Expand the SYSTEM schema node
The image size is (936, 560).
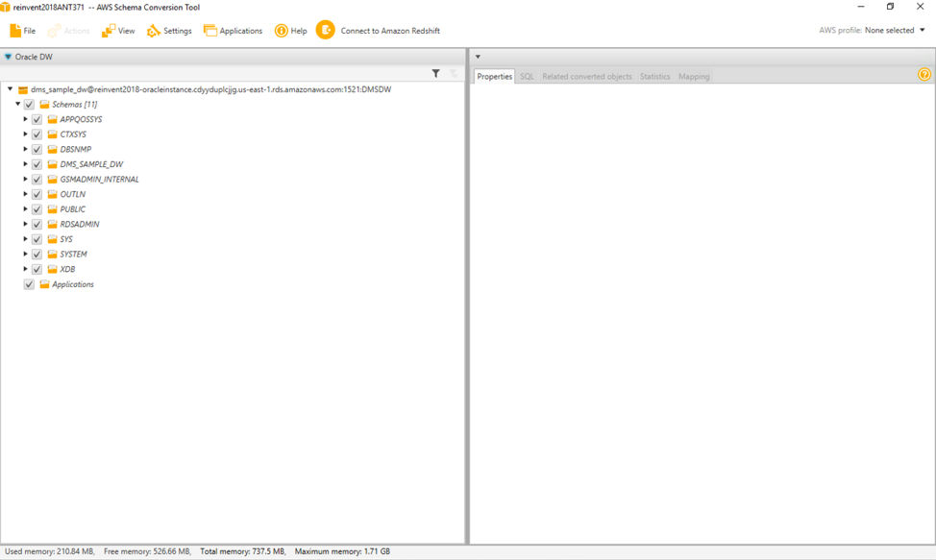26,254
